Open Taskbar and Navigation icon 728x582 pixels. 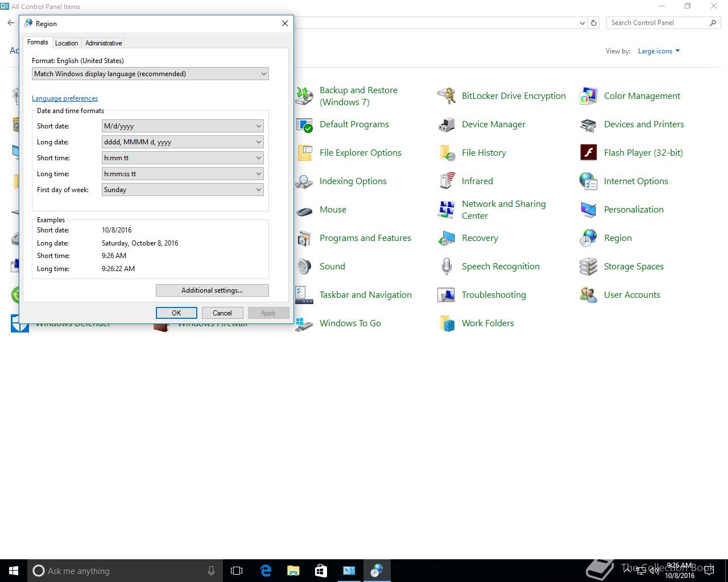[304, 295]
